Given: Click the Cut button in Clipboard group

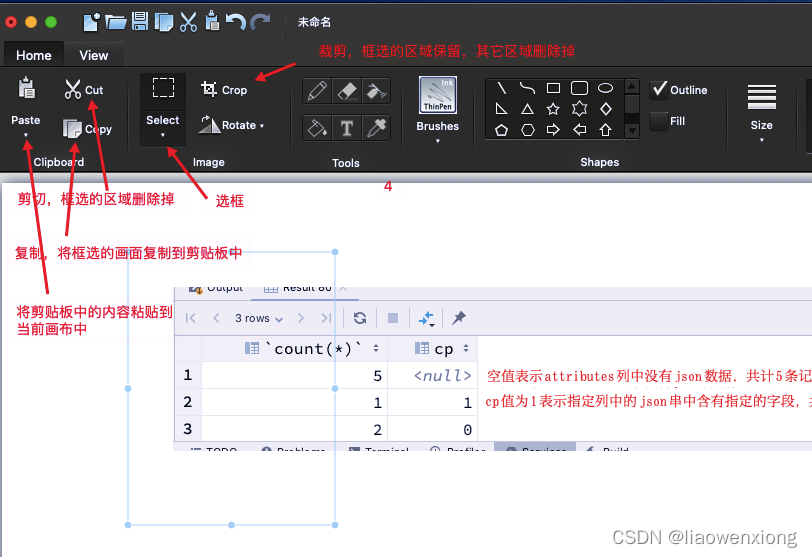Looking at the screenshot, I should tap(84, 90).
